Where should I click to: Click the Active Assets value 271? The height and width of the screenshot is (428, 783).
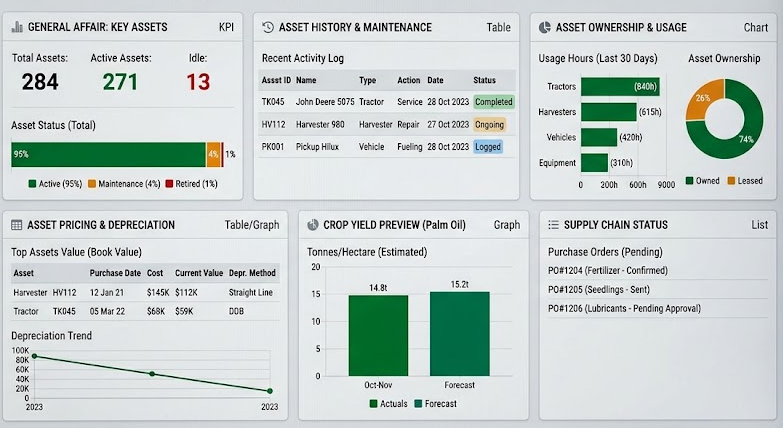tap(120, 82)
